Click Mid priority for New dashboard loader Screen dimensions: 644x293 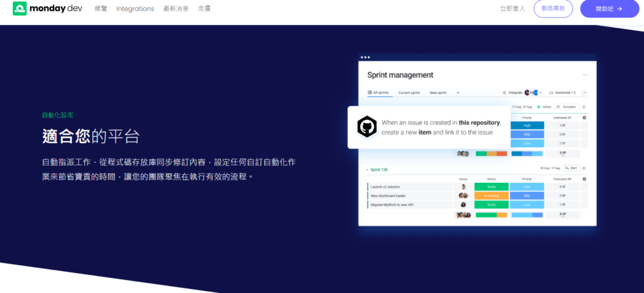527,196
